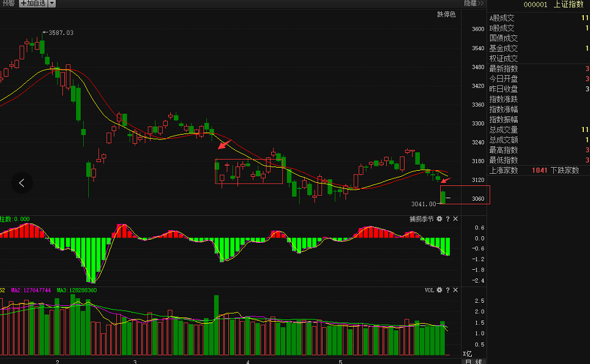Screen dimensions: 590x364
Task: Click the plus 加自选 add-to-watchlist button
Action: pos(32,4)
